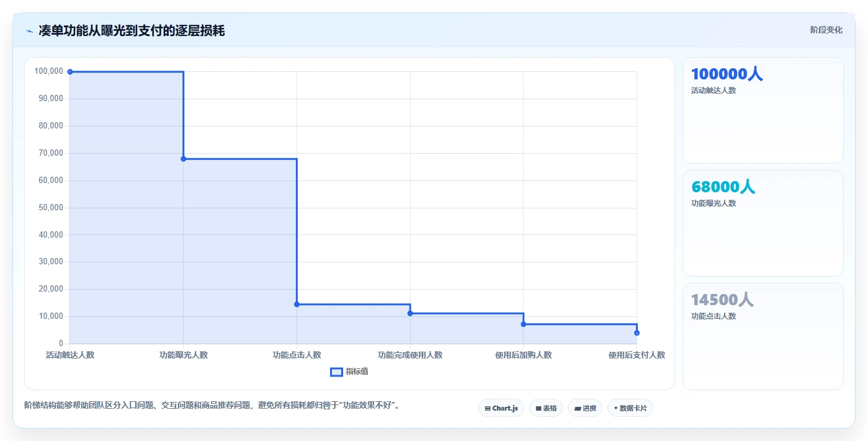Click the 使用后加购人数 data point on chart
The width and height of the screenshot is (868, 441).
tap(524, 324)
